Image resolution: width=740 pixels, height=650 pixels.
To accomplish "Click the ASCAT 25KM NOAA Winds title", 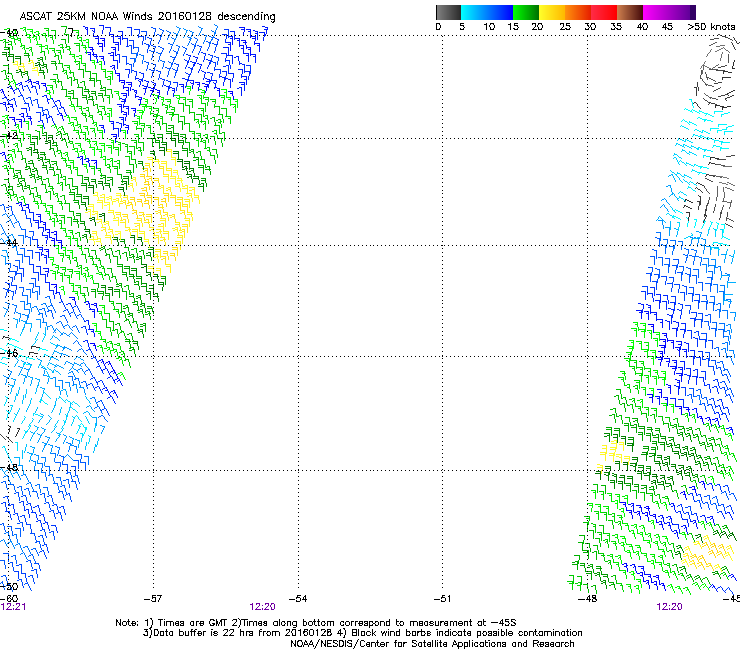I will tap(147, 16).
